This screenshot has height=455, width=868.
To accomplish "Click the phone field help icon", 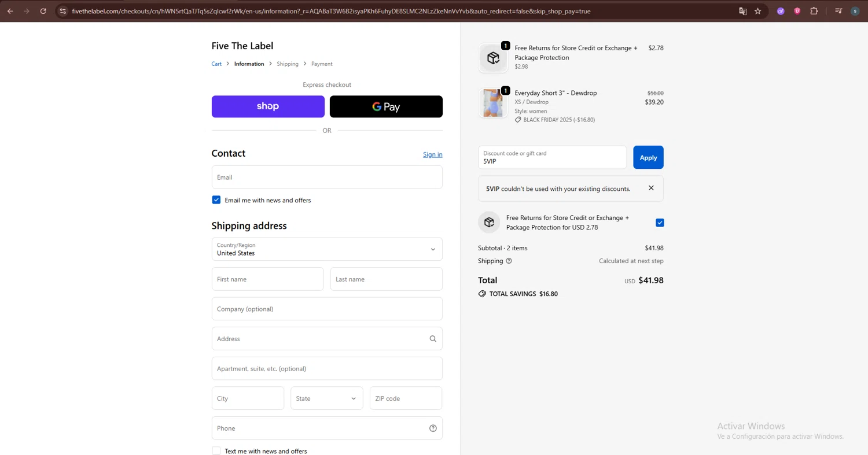I will point(433,428).
